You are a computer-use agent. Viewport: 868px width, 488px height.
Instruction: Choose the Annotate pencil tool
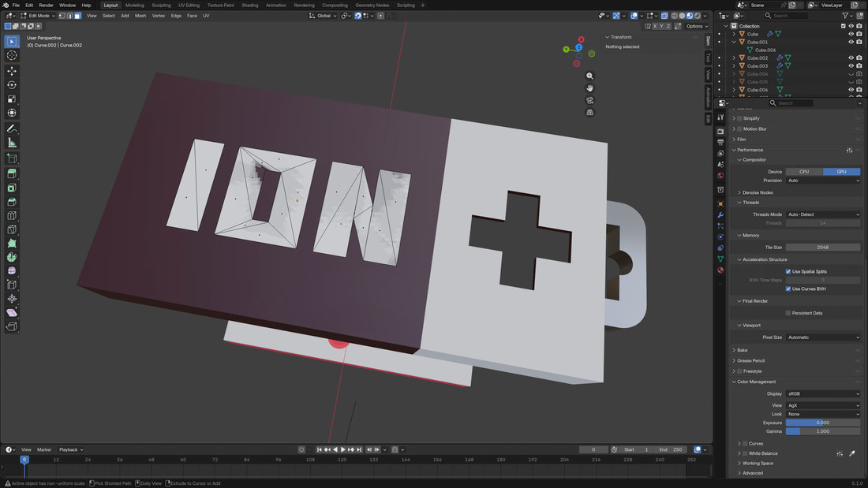(x=12, y=129)
